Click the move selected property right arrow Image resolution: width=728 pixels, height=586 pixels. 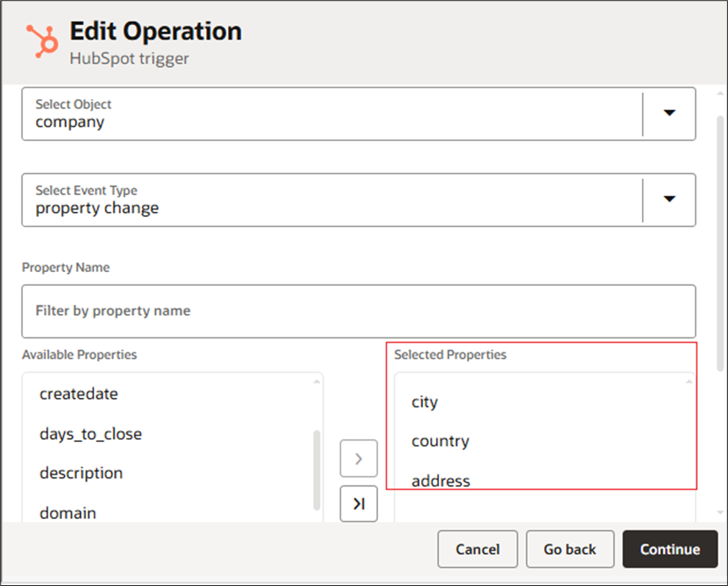pyautogui.click(x=358, y=459)
